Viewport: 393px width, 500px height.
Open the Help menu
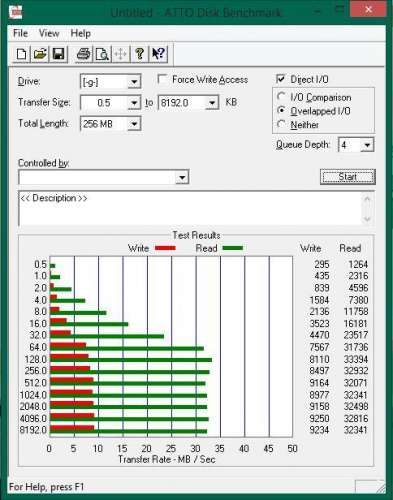tap(80, 33)
